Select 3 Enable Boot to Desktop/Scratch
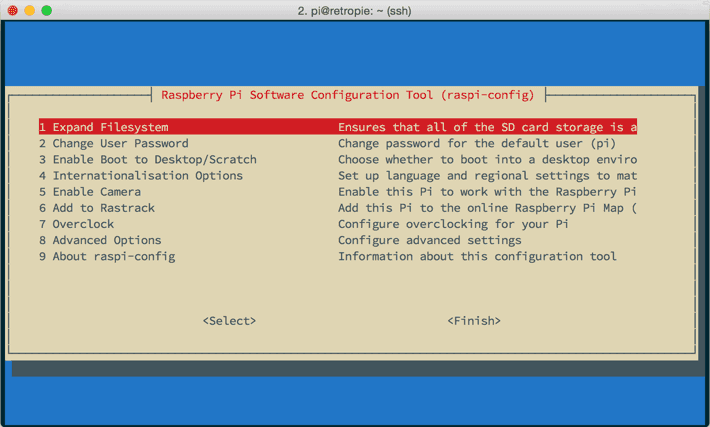The image size is (710, 427). click(148, 159)
